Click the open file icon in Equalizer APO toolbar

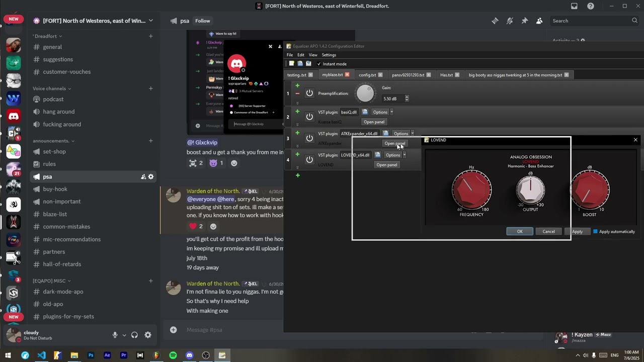pyautogui.click(x=300, y=64)
